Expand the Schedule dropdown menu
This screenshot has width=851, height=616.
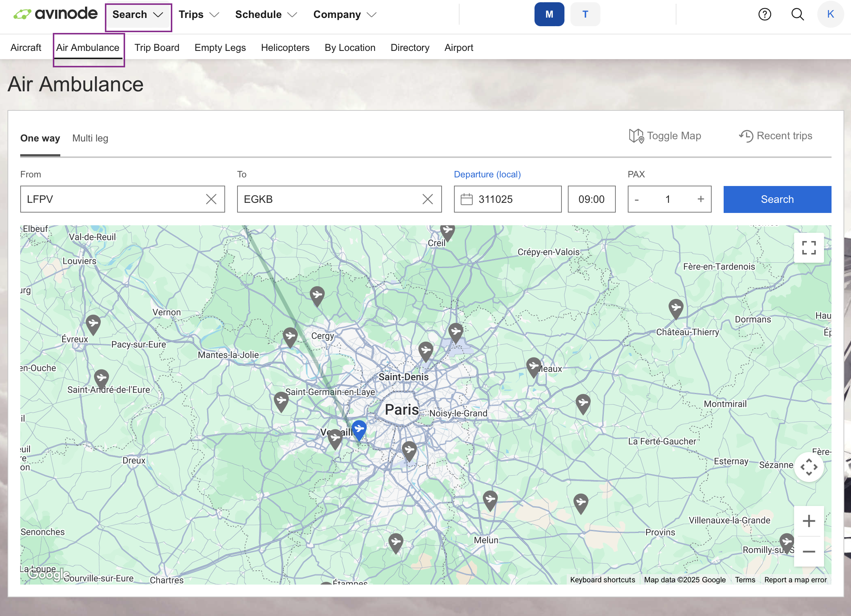click(266, 14)
